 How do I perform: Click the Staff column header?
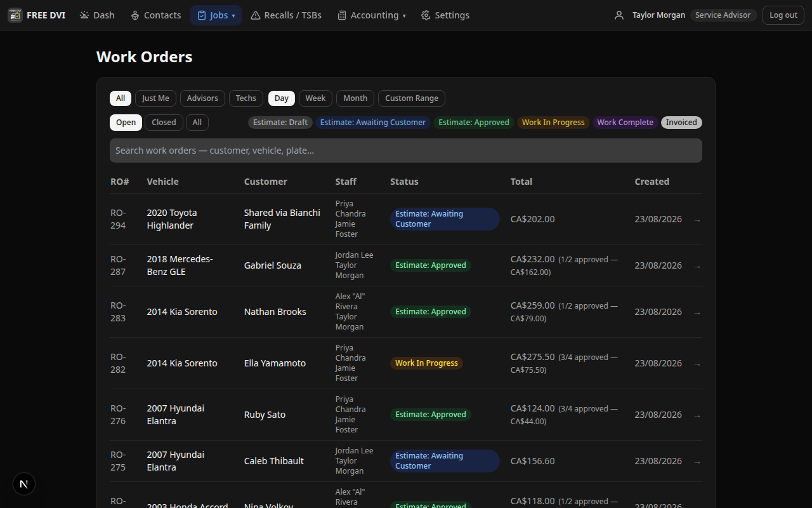coord(346,182)
